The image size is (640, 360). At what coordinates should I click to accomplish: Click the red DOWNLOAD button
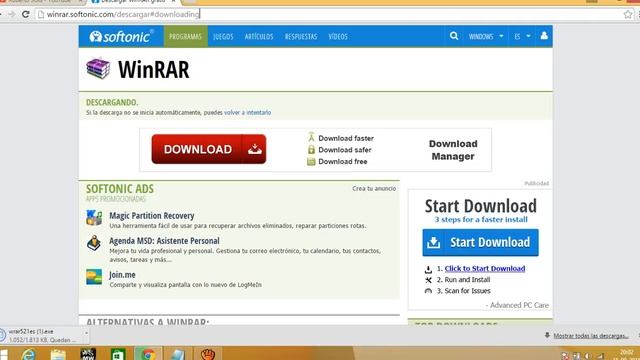pyautogui.click(x=209, y=149)
